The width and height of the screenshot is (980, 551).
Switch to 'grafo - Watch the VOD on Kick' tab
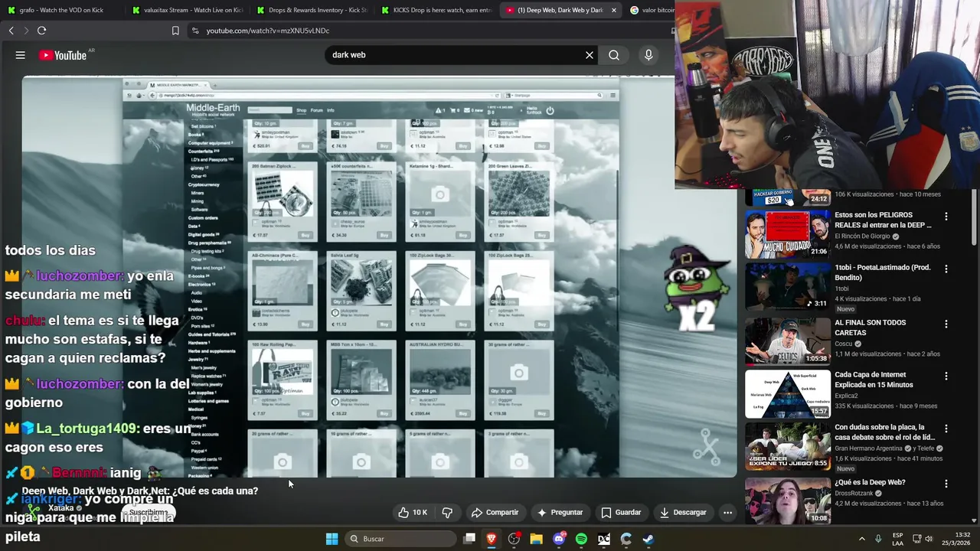point(61,10)
